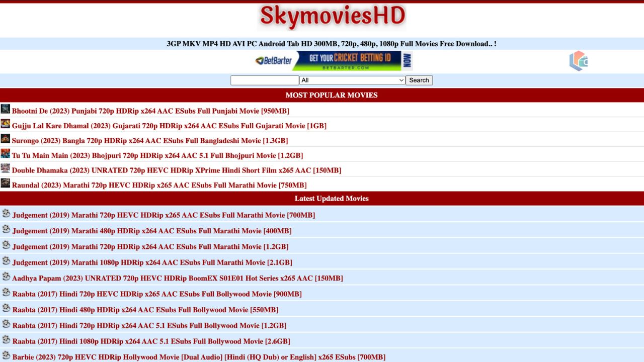
Task: Click the camera cube icon at right
Action: coord(578,61)
